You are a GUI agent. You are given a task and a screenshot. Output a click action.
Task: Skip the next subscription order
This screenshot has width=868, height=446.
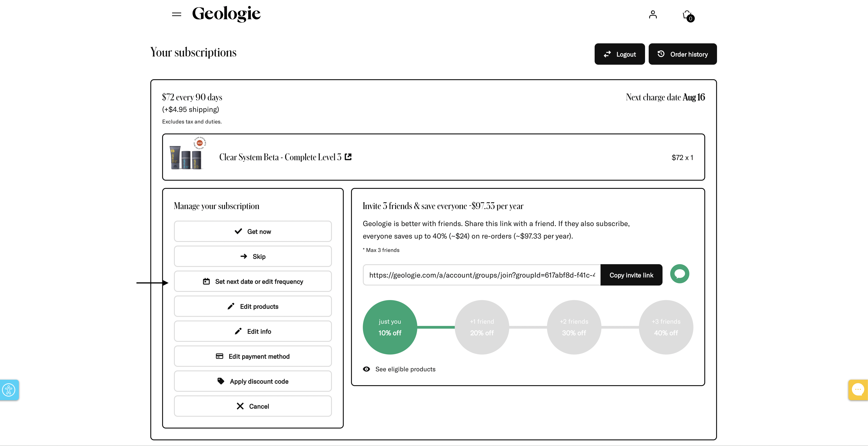(x=253, y=256)
